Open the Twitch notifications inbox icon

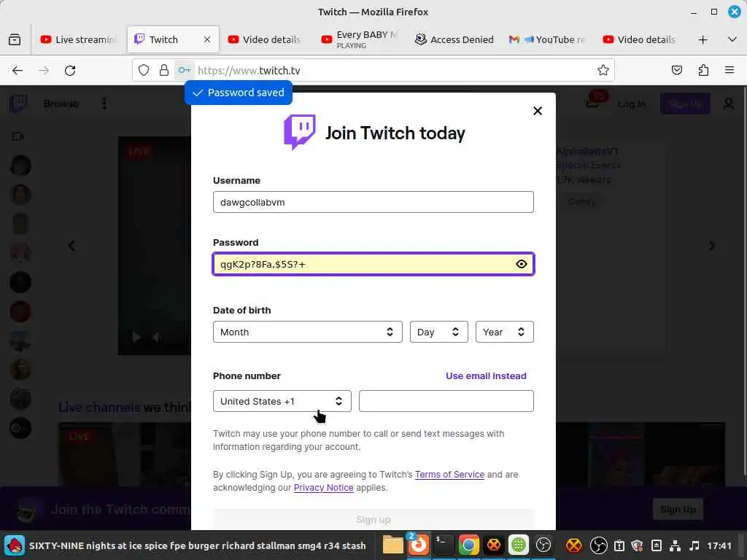click(x=592, y=103)
